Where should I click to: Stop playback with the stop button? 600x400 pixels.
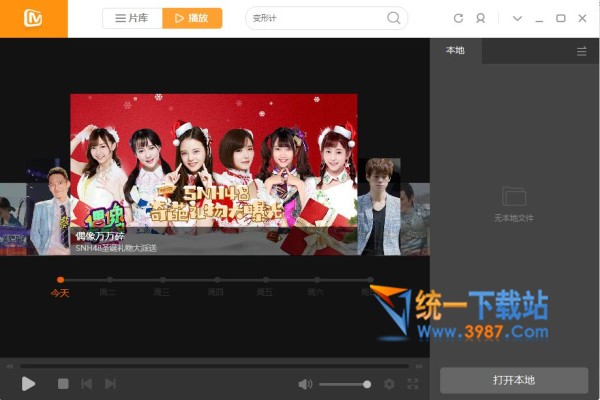[63, 384]
